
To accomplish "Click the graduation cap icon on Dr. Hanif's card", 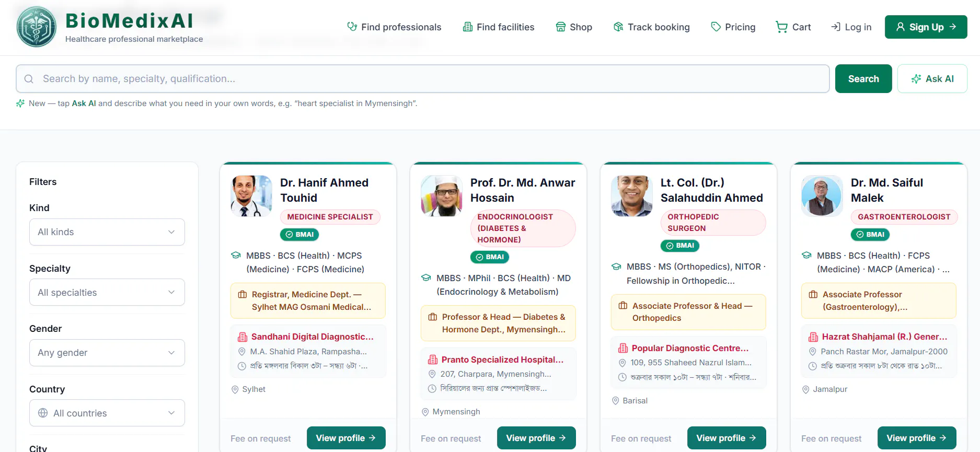I will tap(236, 255).
